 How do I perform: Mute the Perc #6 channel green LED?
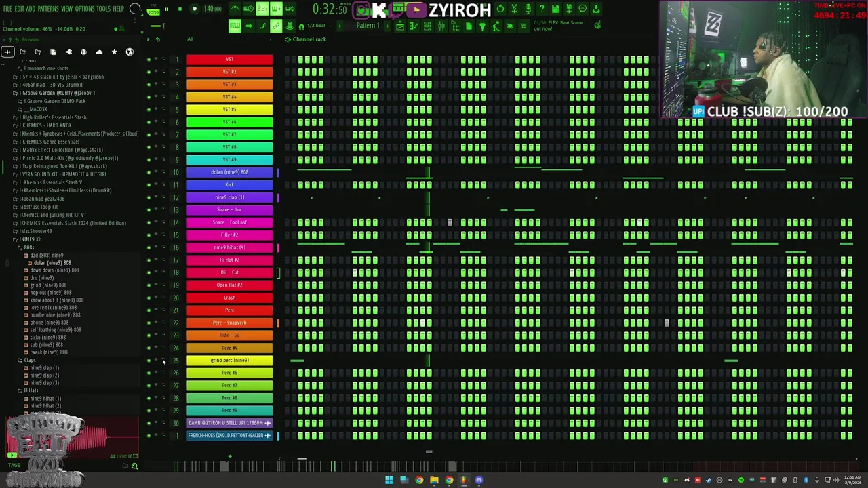coord(149,373)
